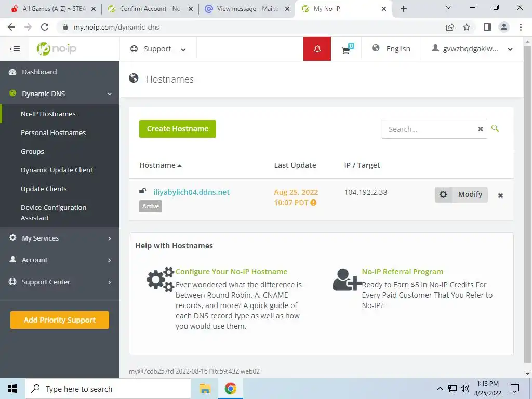Click the unlocked padlock icon beside hostname
This screenshot has width=532, height=399.
pos(142,191)
